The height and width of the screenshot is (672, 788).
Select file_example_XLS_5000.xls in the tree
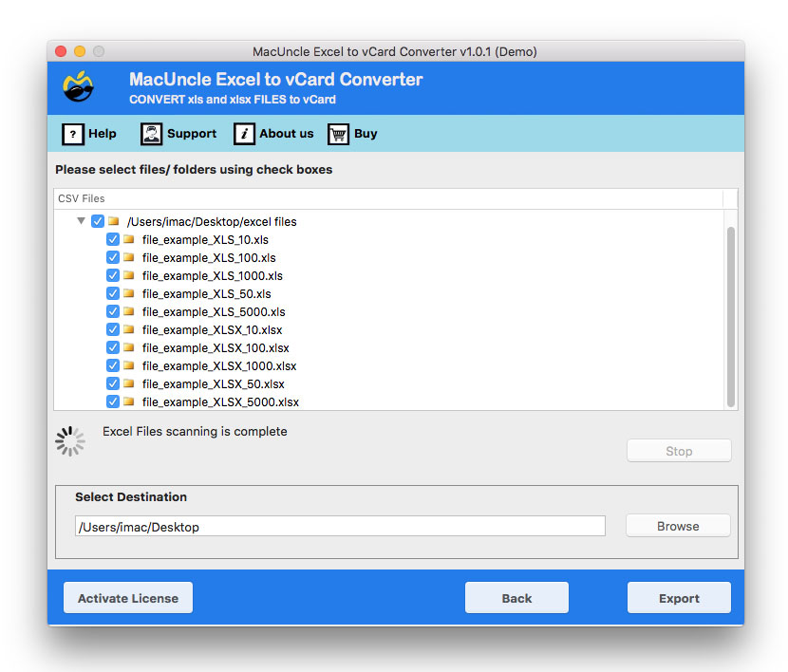point(214,311)
